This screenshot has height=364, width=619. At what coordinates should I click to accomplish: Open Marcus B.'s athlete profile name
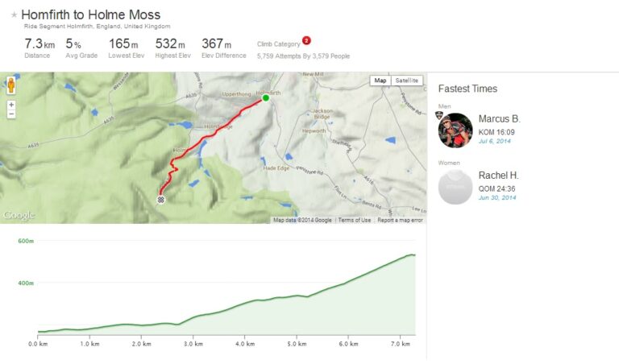pyautogui.click(x=499, y=119)
